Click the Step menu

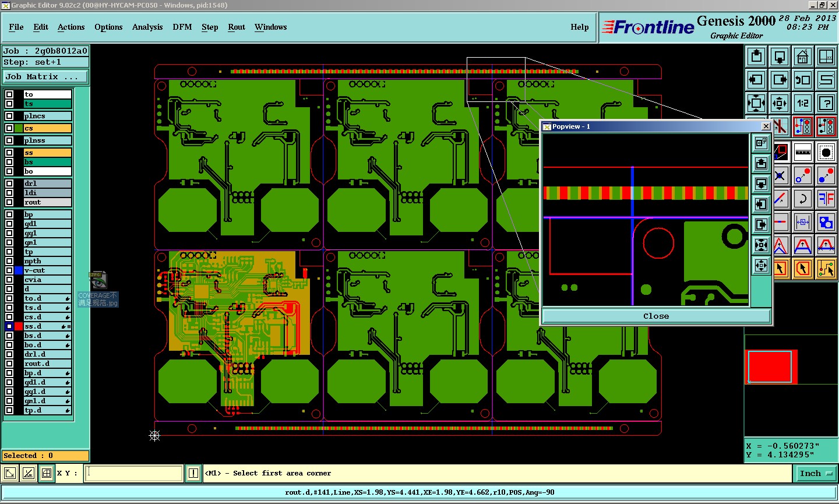point(210,27)
